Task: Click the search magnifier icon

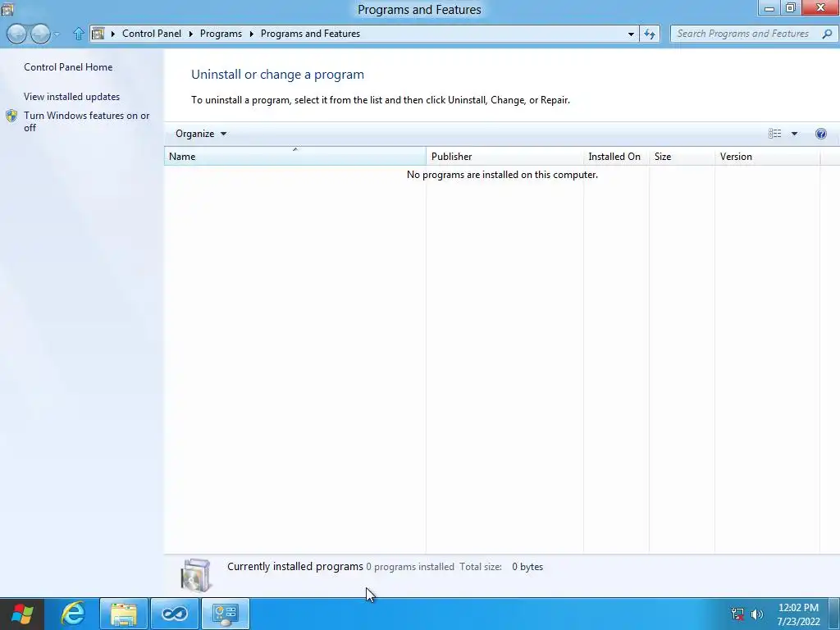Action: pos(827,34)
